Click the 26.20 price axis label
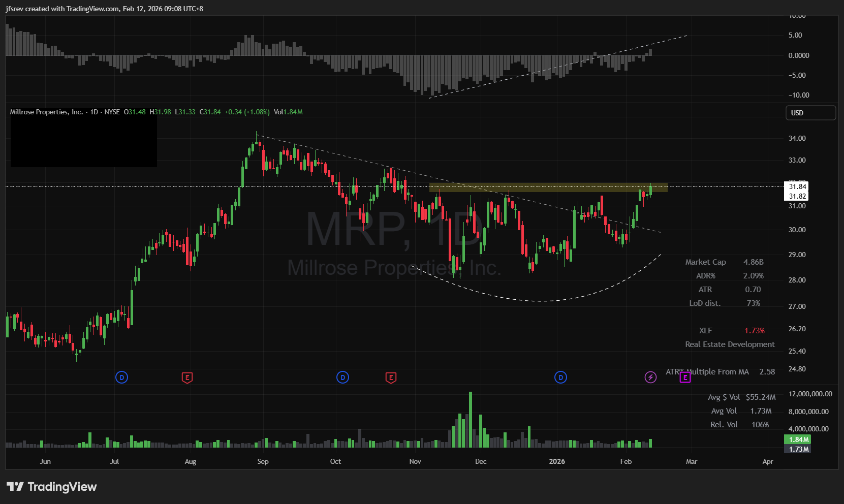Image resolution: width=844 pixels, height=504 pixels. coord(797,329)
